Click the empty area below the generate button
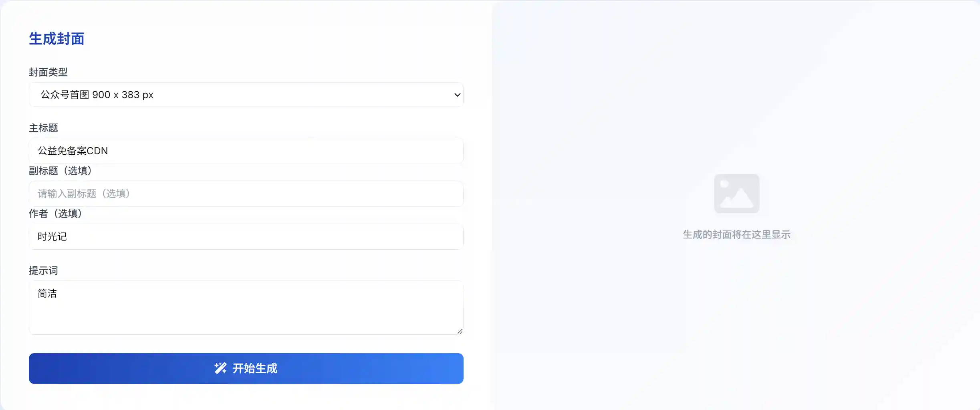This screenshot has height=410, width=980. [246, 397]
